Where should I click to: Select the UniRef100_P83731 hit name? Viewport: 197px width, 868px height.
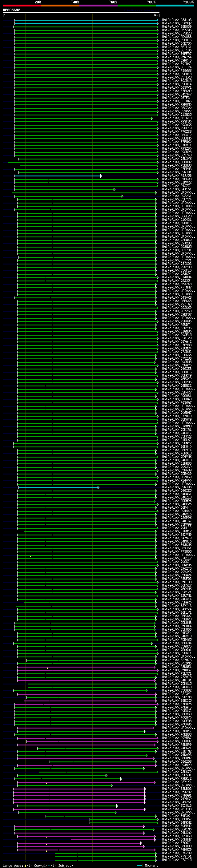coord(177,250)
